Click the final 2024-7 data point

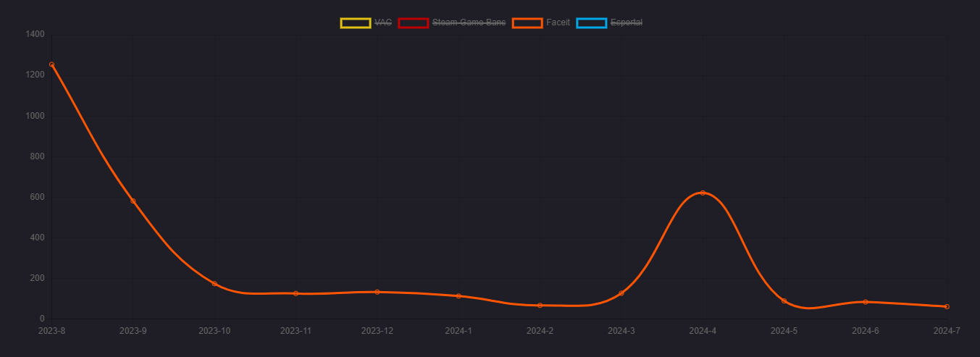(947, 306)
